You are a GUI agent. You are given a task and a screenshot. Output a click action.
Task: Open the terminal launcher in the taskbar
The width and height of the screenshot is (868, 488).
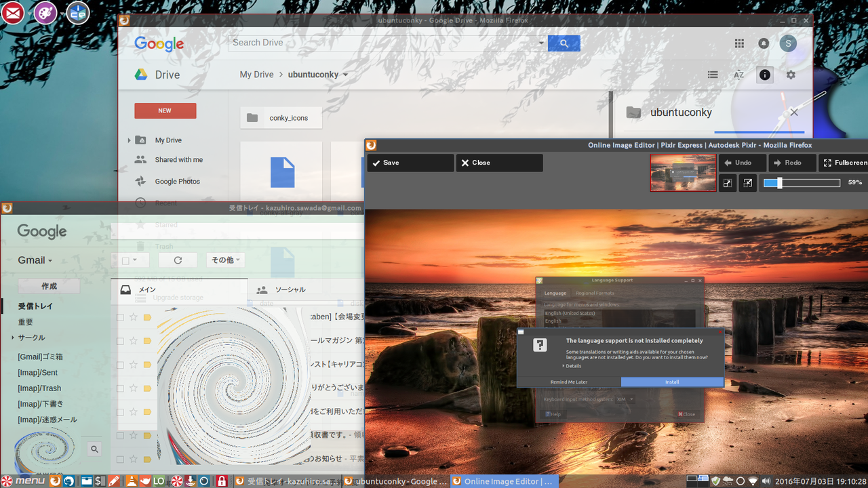pos(100,481)
